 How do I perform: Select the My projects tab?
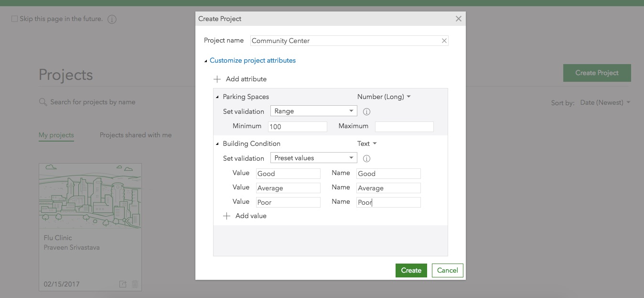click(56, 135)
